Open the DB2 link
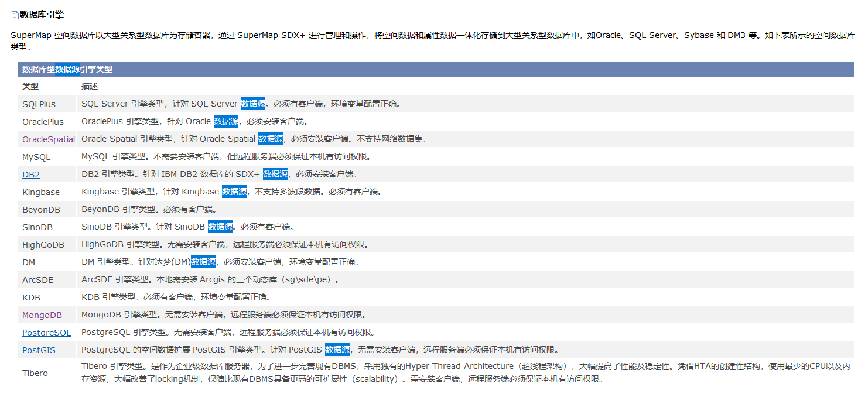 point(31,175)
